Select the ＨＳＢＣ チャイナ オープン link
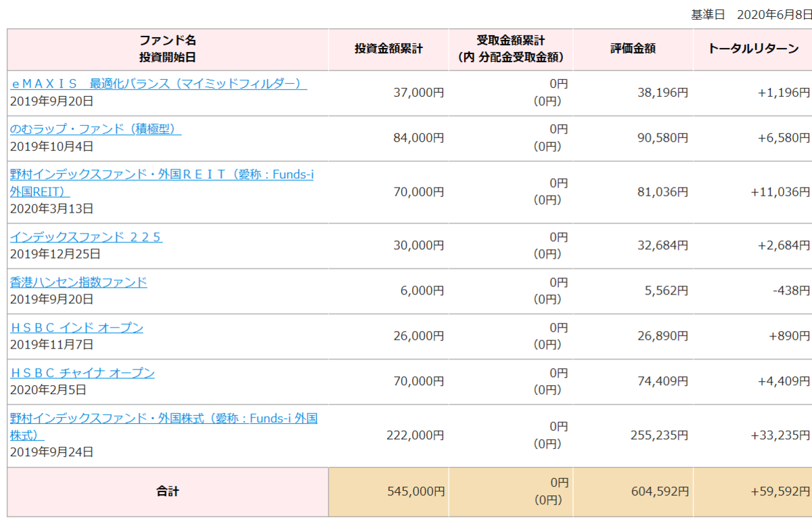Screen dimensions: 812x528 click(x=83, y=372)
